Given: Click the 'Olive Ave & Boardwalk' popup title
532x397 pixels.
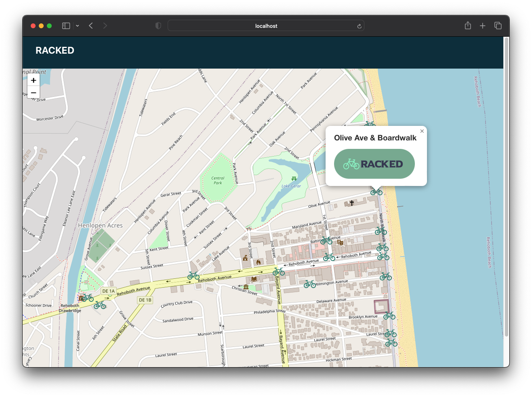Looking at the screenshot, I should point(375,138).
